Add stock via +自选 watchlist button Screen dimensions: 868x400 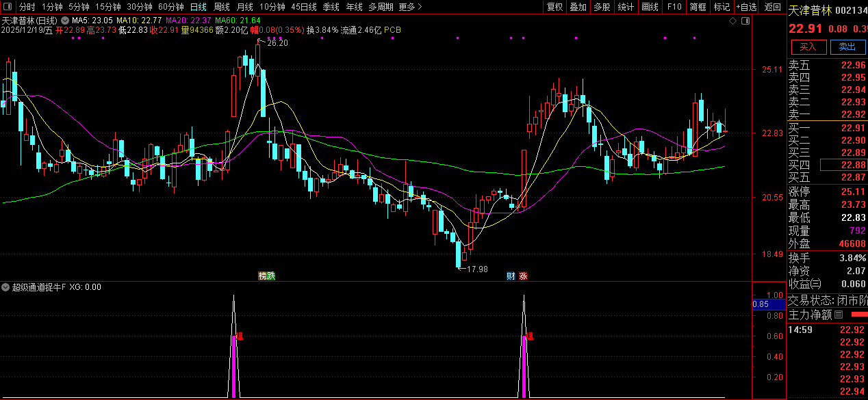(x=747, y=7)
